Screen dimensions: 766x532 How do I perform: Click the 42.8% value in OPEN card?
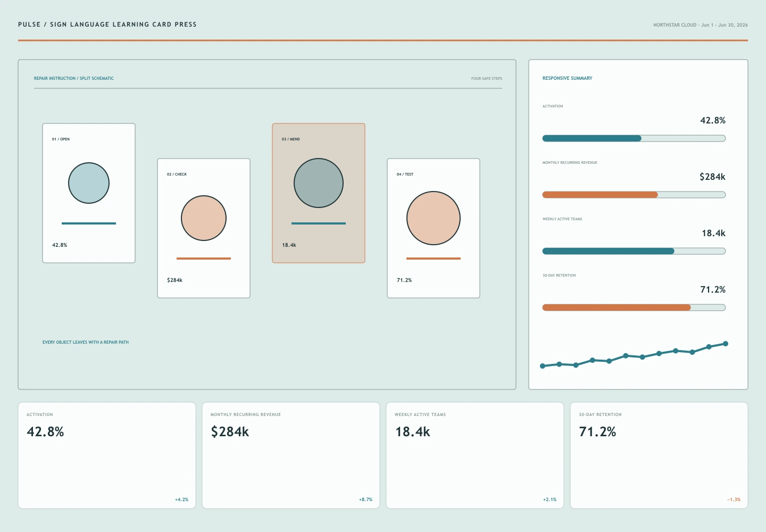pos(60,245)
